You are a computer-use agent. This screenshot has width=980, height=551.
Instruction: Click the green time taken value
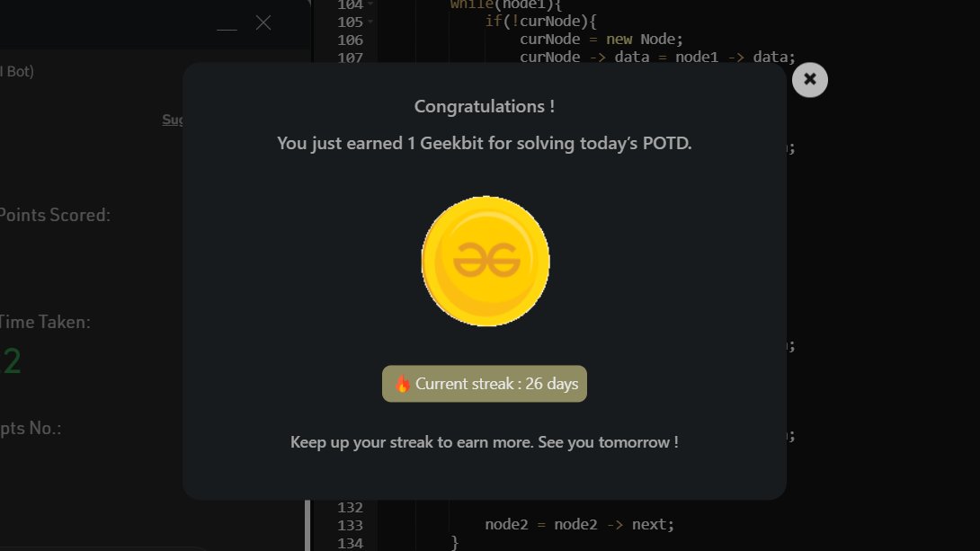pyautogui.click(x=12, y=361)
